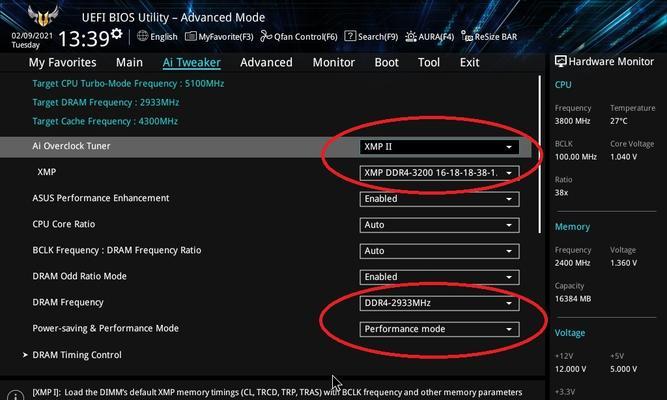Click Target DRAM Frequency : 2933MHz text
667x400 pixels.
(106, 103)
